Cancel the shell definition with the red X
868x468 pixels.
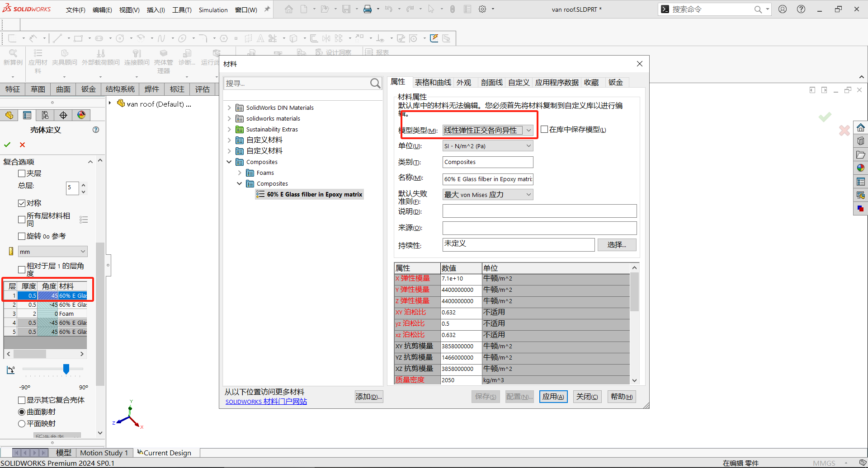coord(23,145)
